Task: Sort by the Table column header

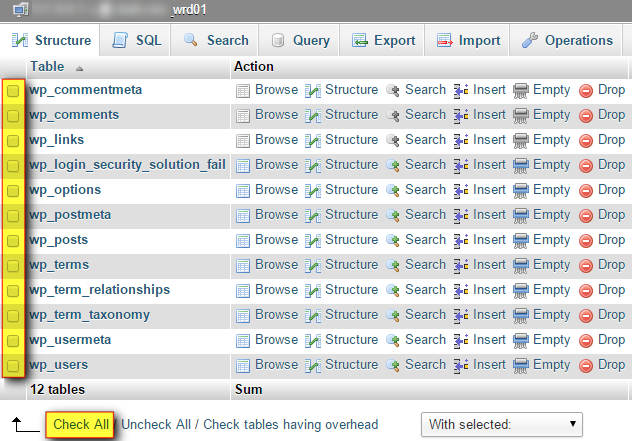Action: 47,66
